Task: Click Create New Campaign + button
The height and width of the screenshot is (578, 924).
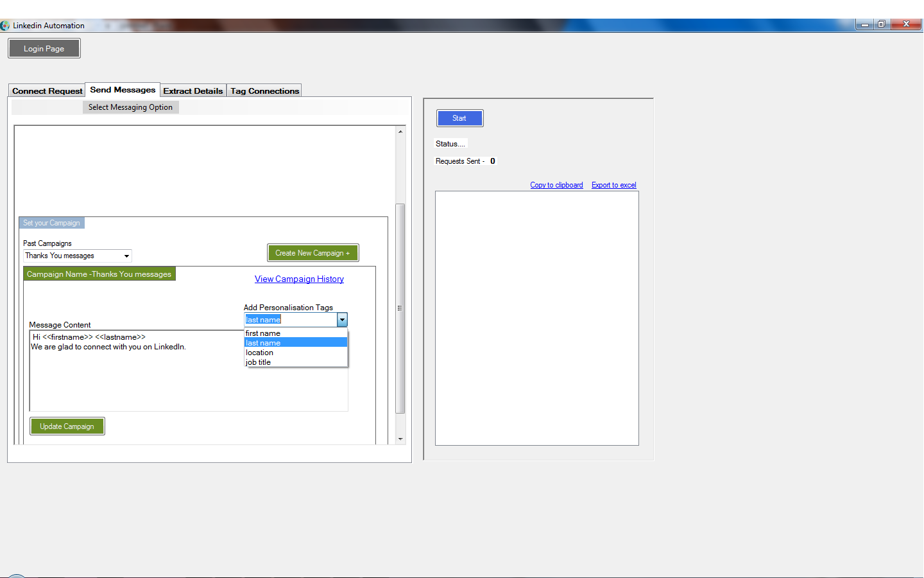Action: [312, 253]
